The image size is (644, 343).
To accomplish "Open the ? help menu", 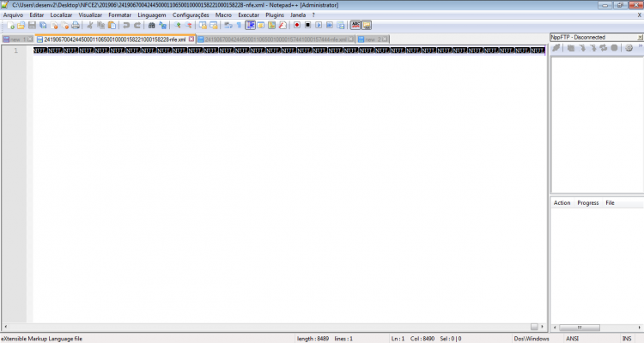I will tap(313, 15).
